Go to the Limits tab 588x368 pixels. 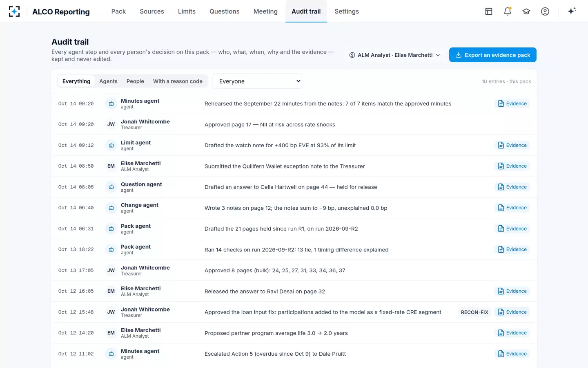(x=187, y=11)
